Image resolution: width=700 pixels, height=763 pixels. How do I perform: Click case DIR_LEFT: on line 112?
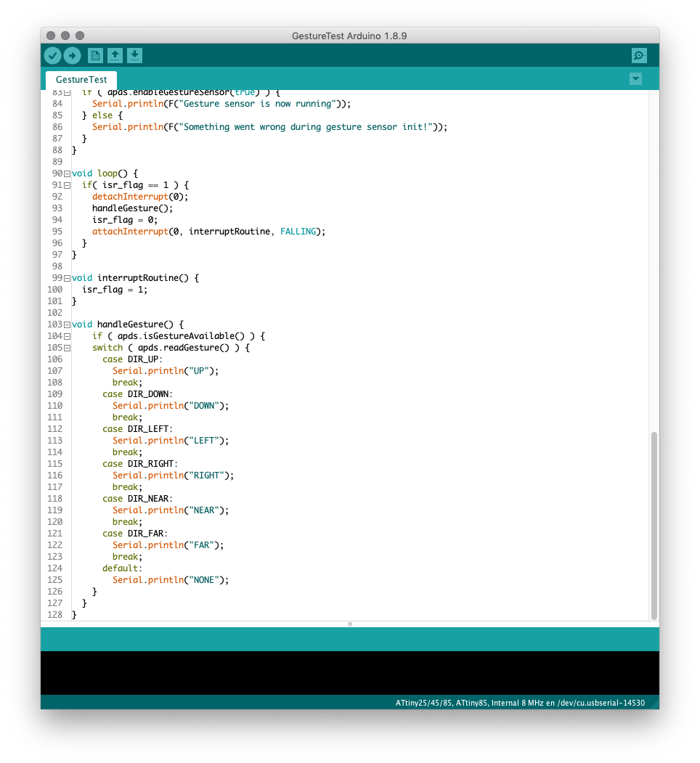click(x=137, y=429)
